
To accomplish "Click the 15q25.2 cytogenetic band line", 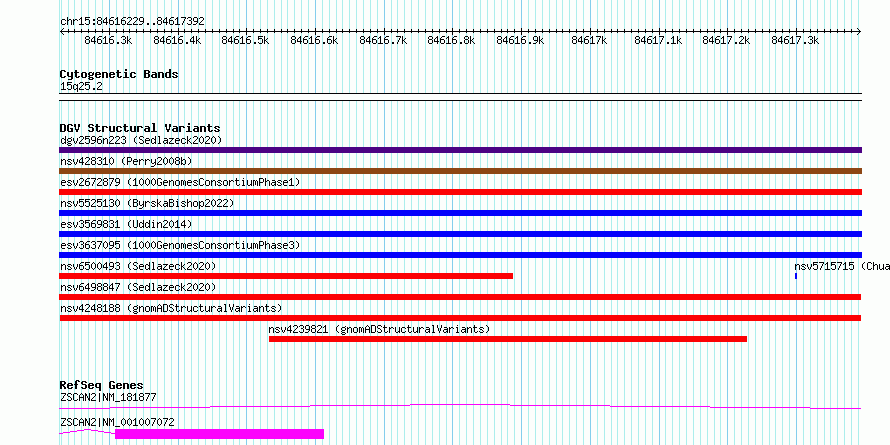I will click(460, 97).
